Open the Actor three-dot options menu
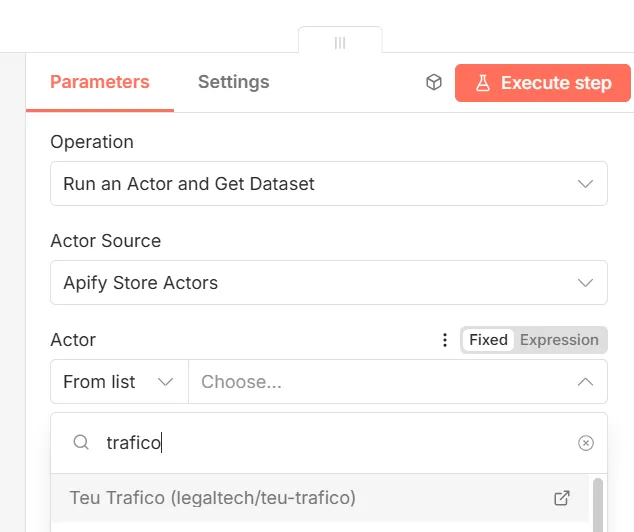The width and height of the screenshot is (634, 532). (445, 340)
